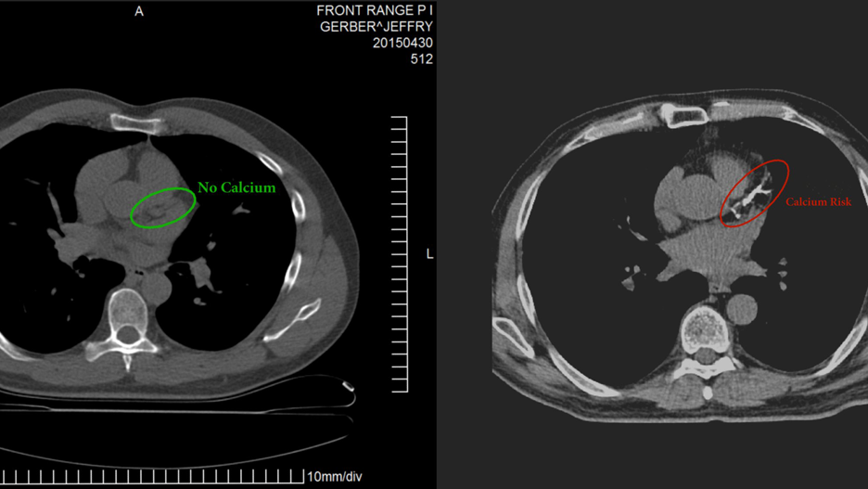
Task: Click the 'FRONT RANGE P I' overlay text
Action: (x=375, y=10)
